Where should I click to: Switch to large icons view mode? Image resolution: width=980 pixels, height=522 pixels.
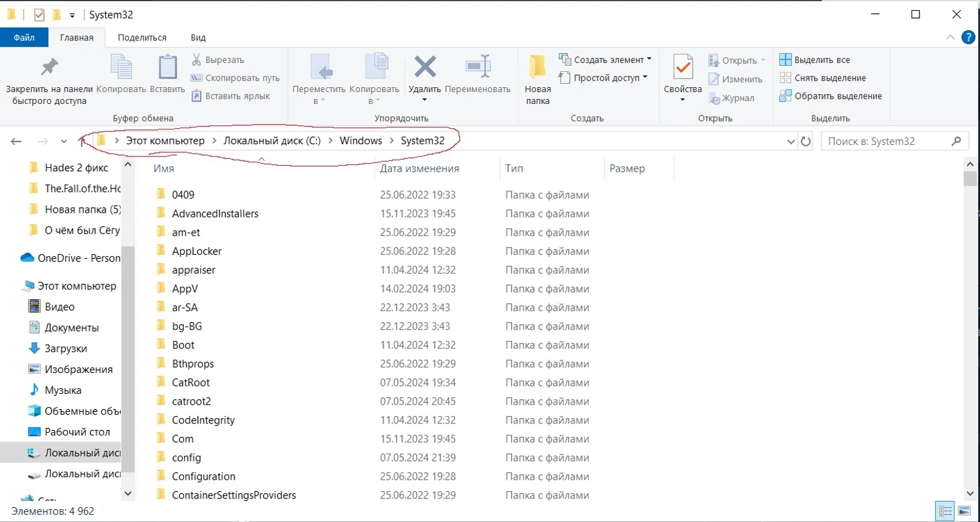click(965, 510)
